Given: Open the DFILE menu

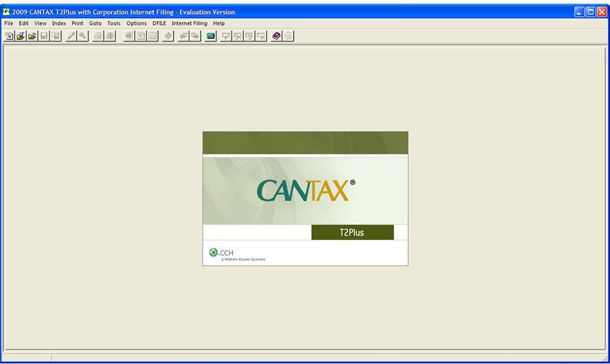Looking at the screenshot, I should click(x=158, y=23).
